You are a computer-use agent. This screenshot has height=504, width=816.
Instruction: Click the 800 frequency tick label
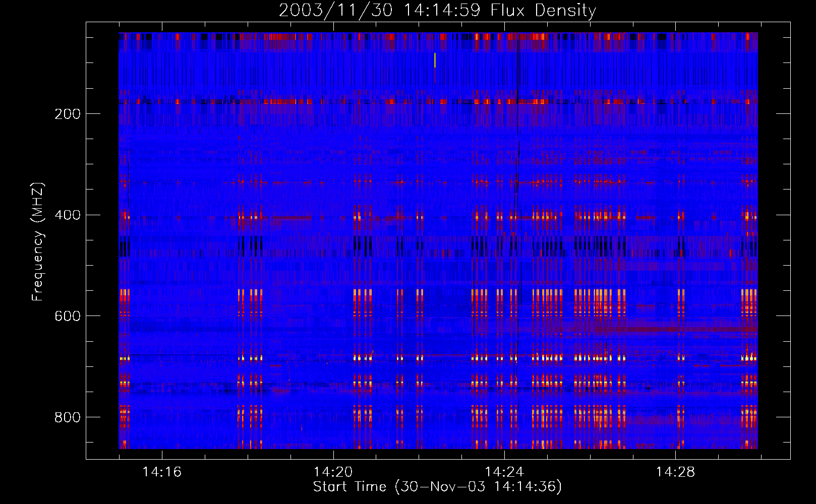tap(68, 417)
